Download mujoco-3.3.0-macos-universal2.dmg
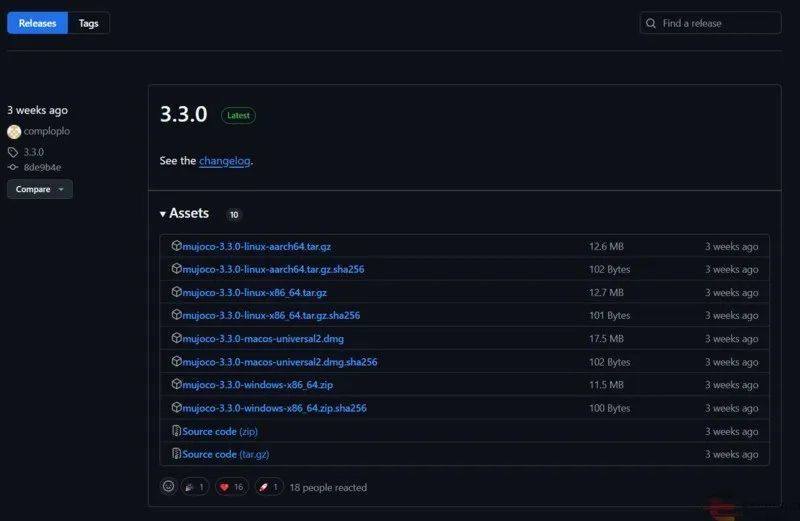The width and height of the screenshot is (800, 521). (263, 339)
